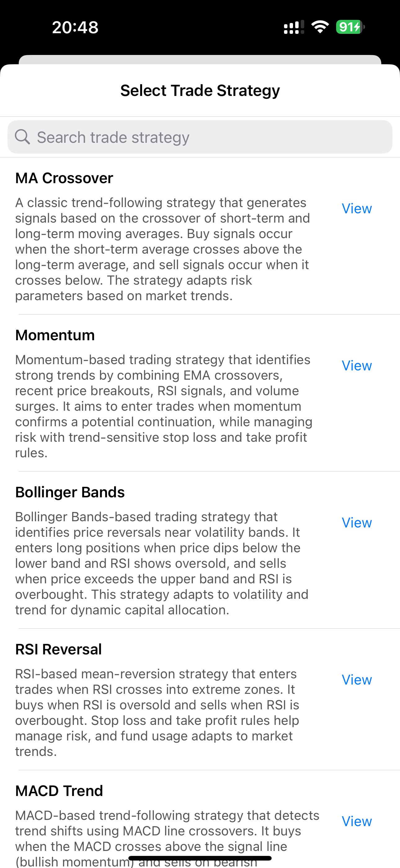Image resolution: width=400 pixels, height=868 pixels.
Task: Tap the home indicator bar
Action: coord(200,858)
